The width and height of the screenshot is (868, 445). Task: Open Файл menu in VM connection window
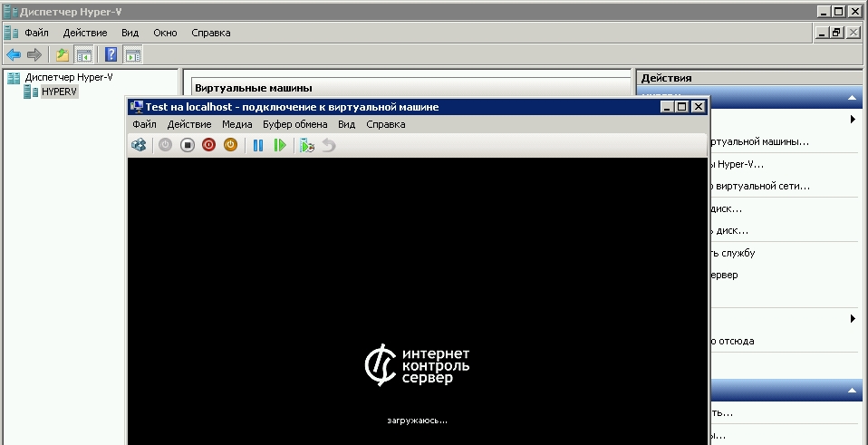point(144,124)
